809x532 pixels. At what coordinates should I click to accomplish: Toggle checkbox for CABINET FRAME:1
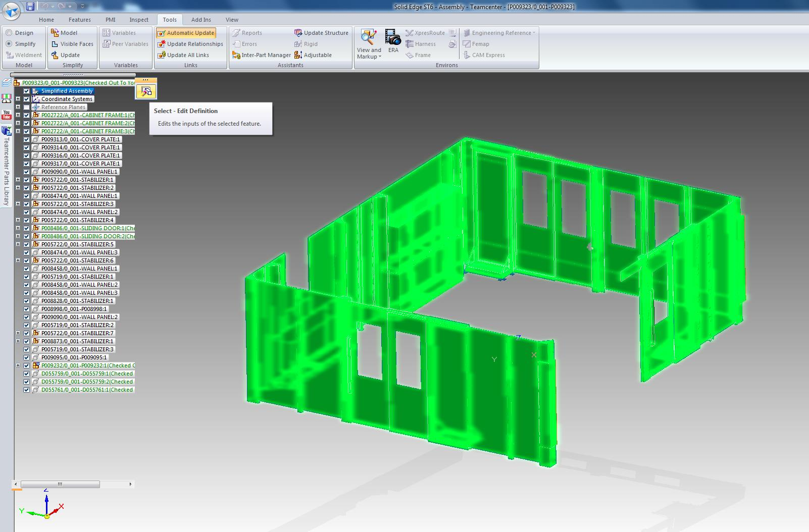click(27, 115)
